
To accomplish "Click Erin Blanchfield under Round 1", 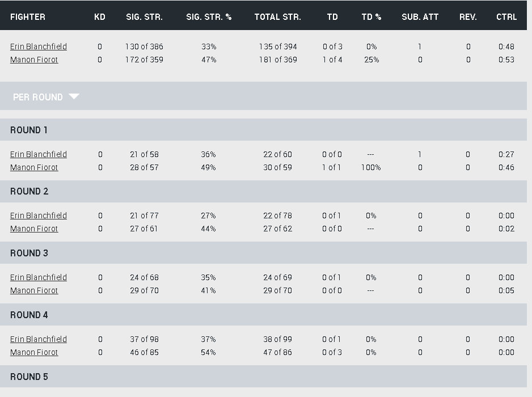I will pos(39,154).
